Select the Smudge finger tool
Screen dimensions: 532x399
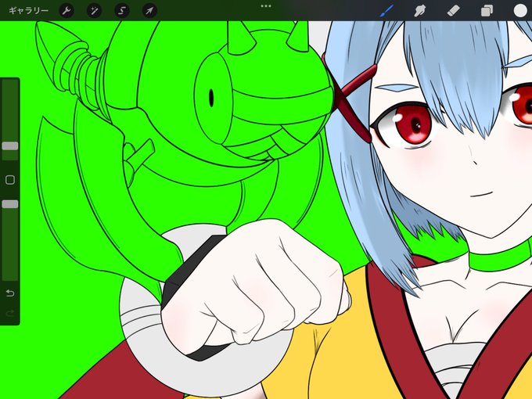click(419, 11)
